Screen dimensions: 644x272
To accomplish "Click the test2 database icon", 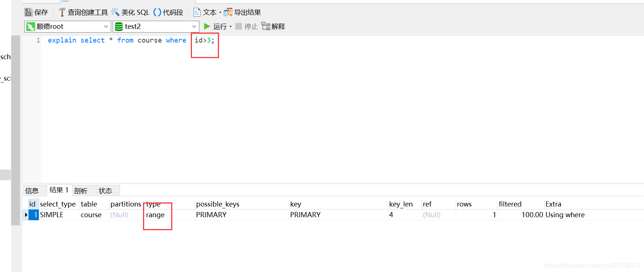I will point(119,27).
